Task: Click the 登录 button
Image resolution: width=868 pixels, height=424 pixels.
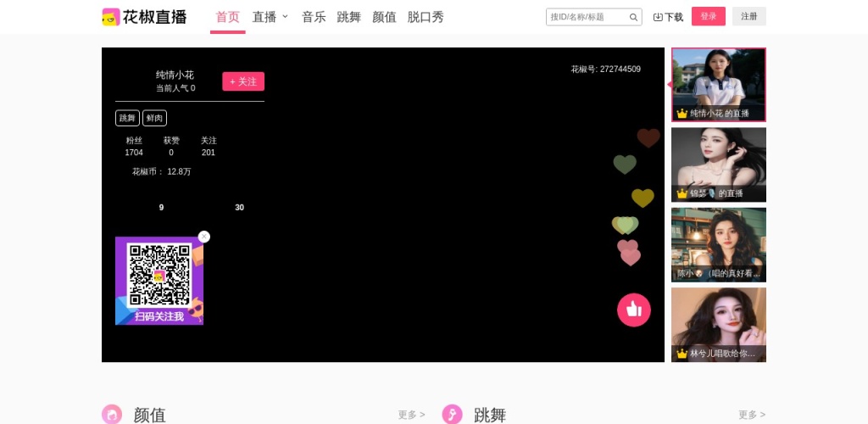Action: [x=709, y=17]
